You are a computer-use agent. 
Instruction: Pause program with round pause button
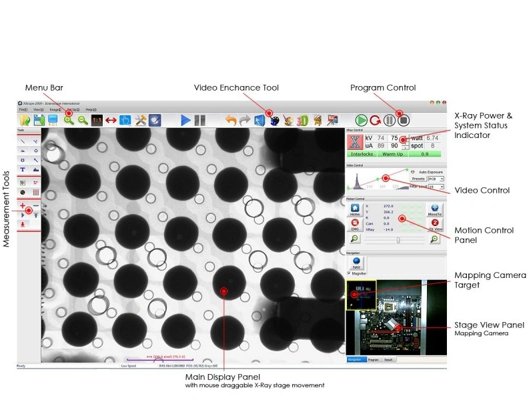click(x=390, y=121)
